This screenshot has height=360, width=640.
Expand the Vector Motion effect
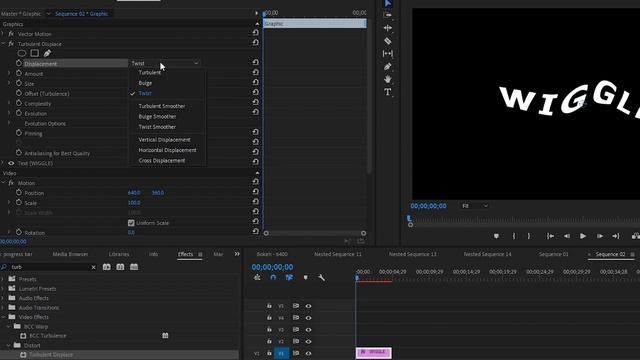tap(3, 34)
